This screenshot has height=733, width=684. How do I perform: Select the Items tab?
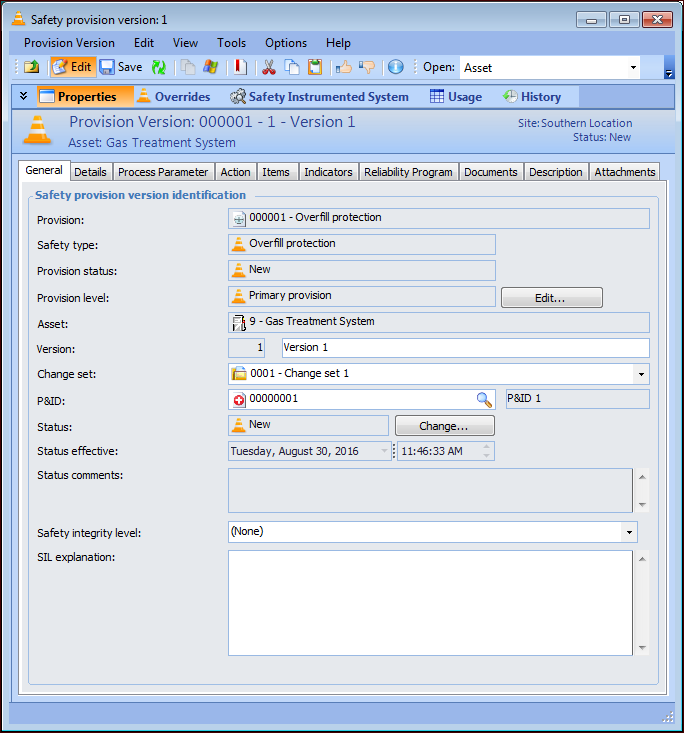click(x=276, y=172)
